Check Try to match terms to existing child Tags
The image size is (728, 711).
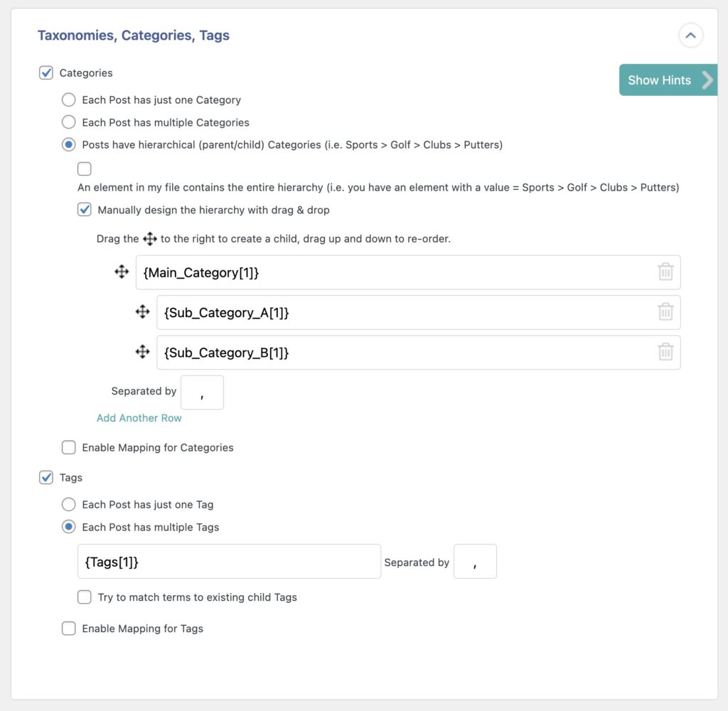[x=85, y=597]
